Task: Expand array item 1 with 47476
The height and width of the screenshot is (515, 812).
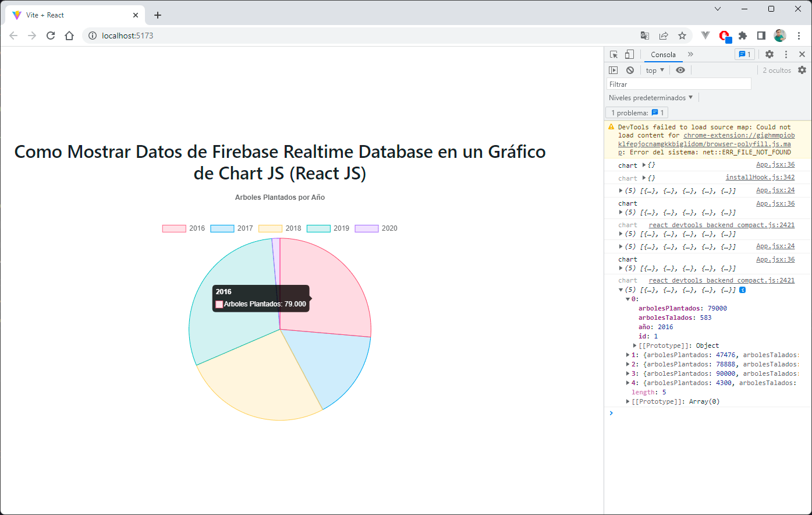Action: coord(628,355)
